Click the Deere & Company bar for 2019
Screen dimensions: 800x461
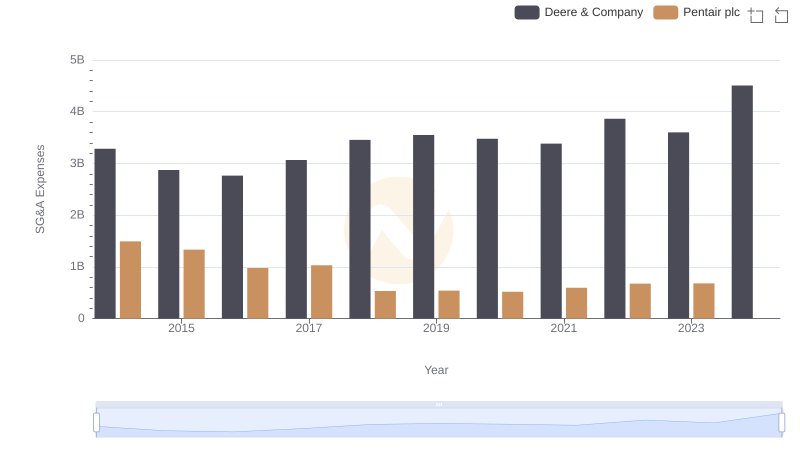coord(423,227)
